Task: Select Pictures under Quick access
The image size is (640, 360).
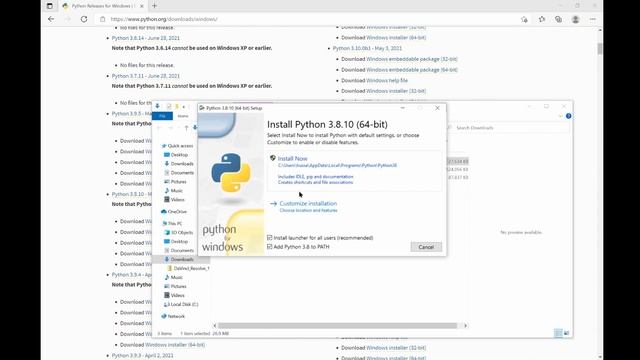Action: point(175,182)
